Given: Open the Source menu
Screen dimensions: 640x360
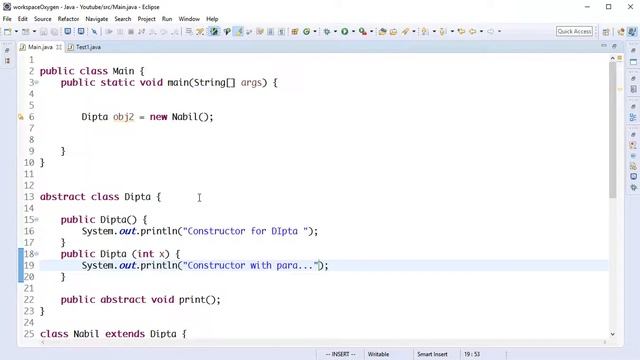Looking at the screenshot, I should pyautogui.click(x=42, y=19).
